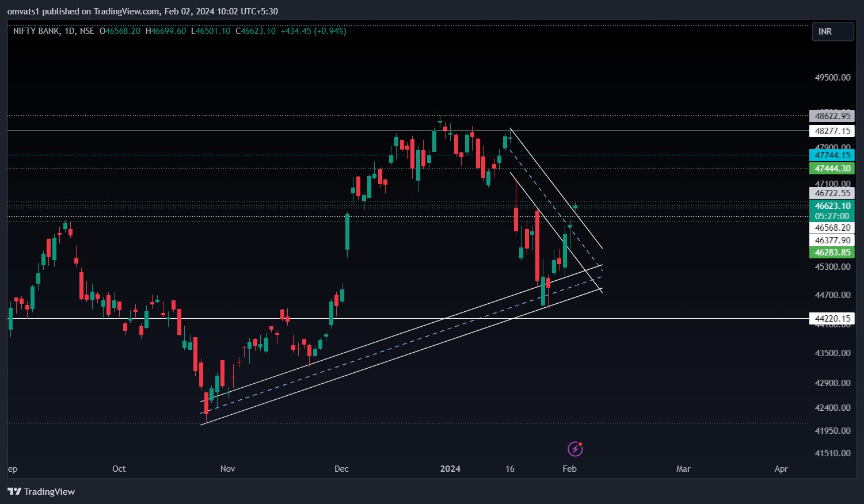Click the green 47444.30 price label
Image resolution: width=864 pixels, height=504 pixels.
click(832, 169)
